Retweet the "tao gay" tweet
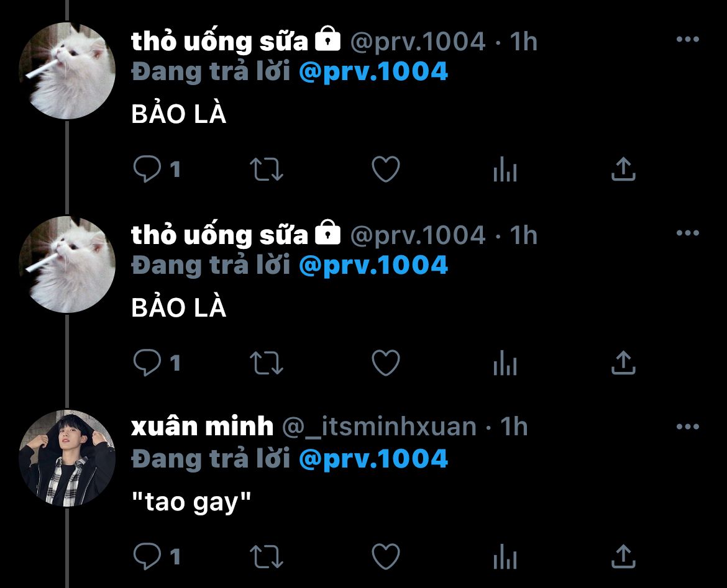 click(x=267, y=556)
